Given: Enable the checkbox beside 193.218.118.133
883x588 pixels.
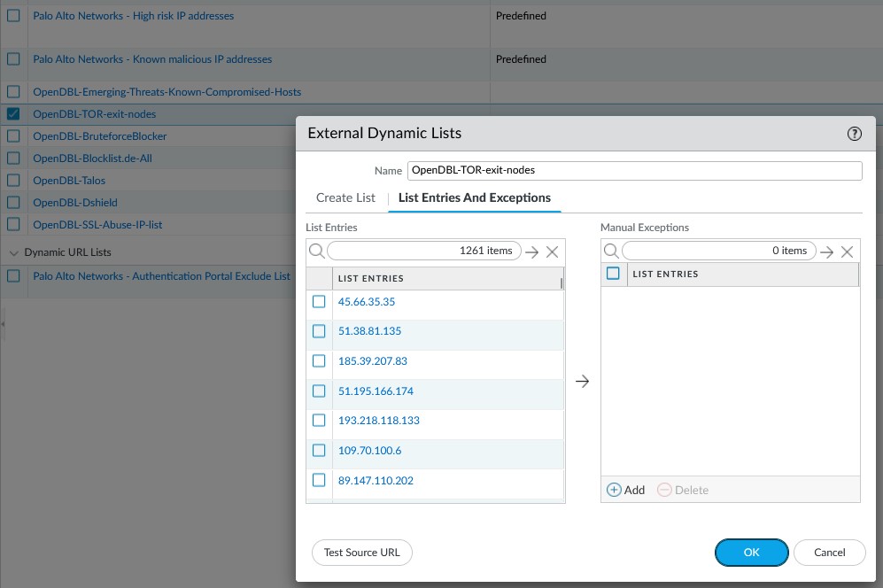Looking at the screenshot, I should pyautogui.click(x=319, y=420).
